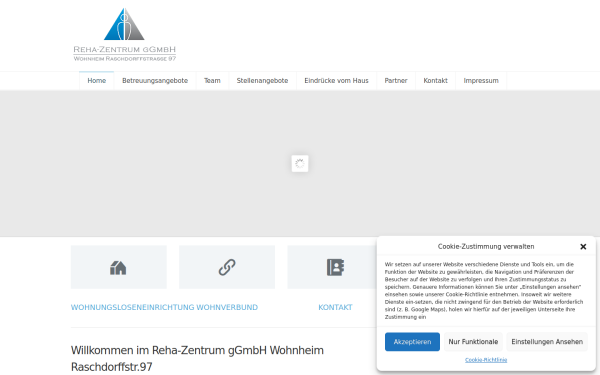Screen dimensions: 600x375
Task: Open the Home menu item
Action: pyautogui.click(x=96, y=81)
